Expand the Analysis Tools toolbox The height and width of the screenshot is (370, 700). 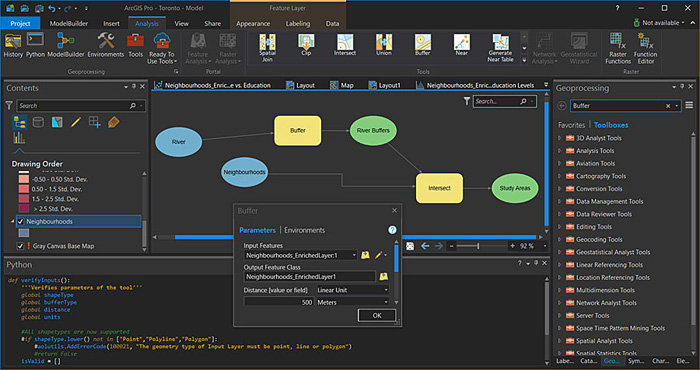pos(560,151)
